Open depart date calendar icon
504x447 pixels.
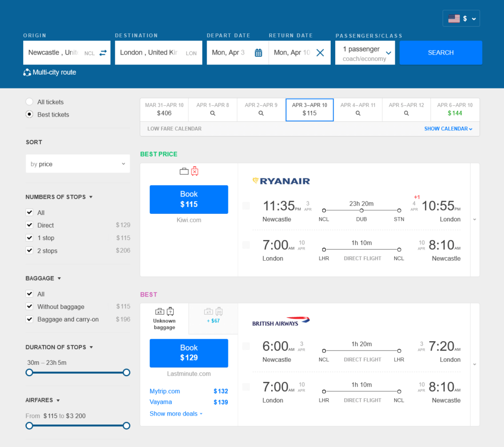click(258, 53)
